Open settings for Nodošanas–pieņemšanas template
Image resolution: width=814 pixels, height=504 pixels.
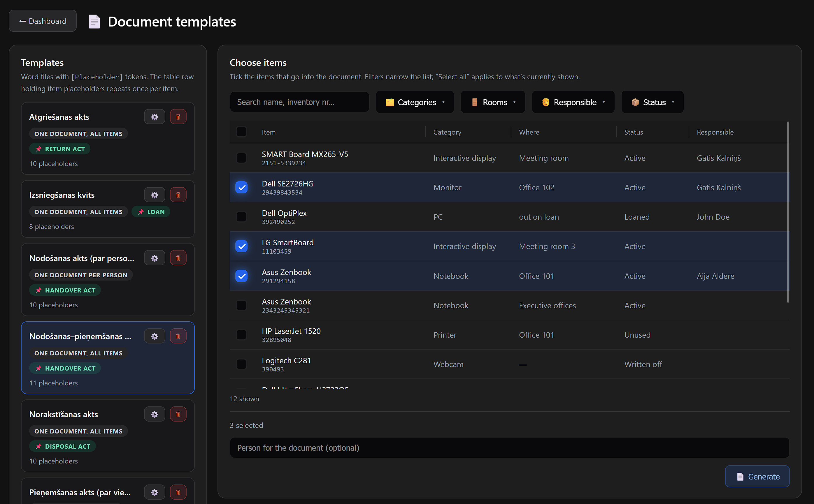[x=155, y=336]
